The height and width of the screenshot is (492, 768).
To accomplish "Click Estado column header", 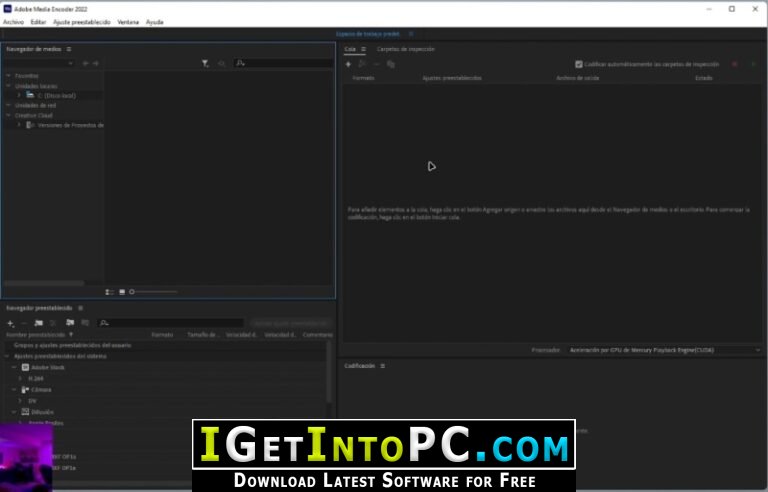I will coord(703,78).
